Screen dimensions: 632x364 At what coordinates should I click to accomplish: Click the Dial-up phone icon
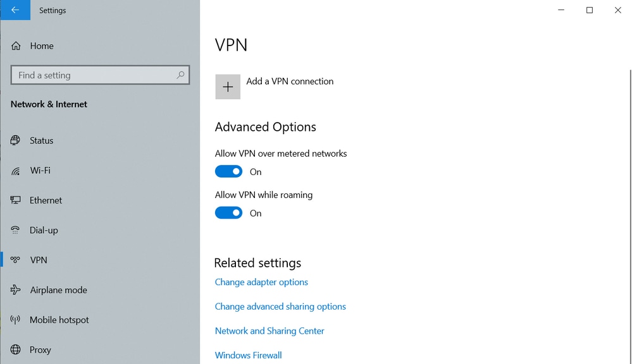tap(15, 230)
